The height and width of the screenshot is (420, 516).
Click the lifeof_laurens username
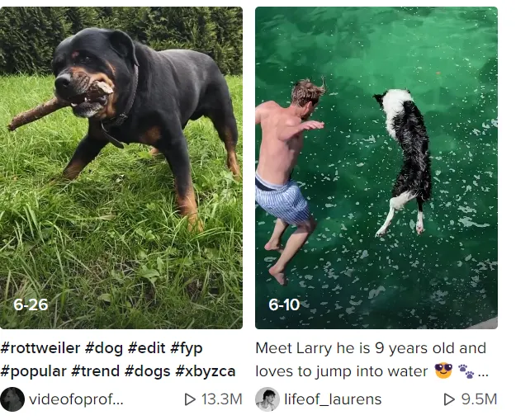click(333, 399)
